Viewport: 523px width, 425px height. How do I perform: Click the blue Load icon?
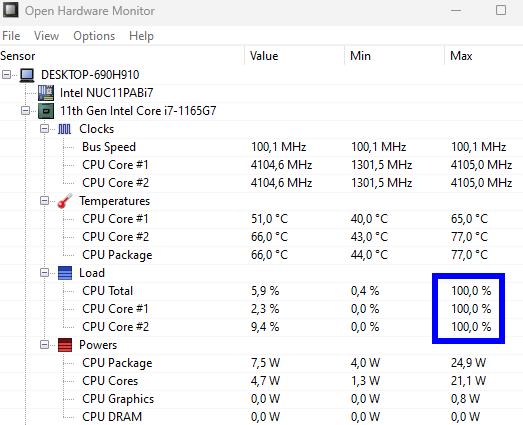click(65, 273)
